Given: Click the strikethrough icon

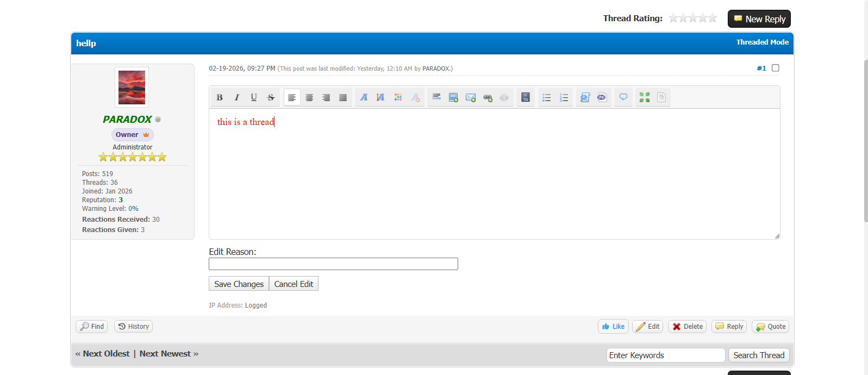Looking at the screenshot, I should [271, 97].
